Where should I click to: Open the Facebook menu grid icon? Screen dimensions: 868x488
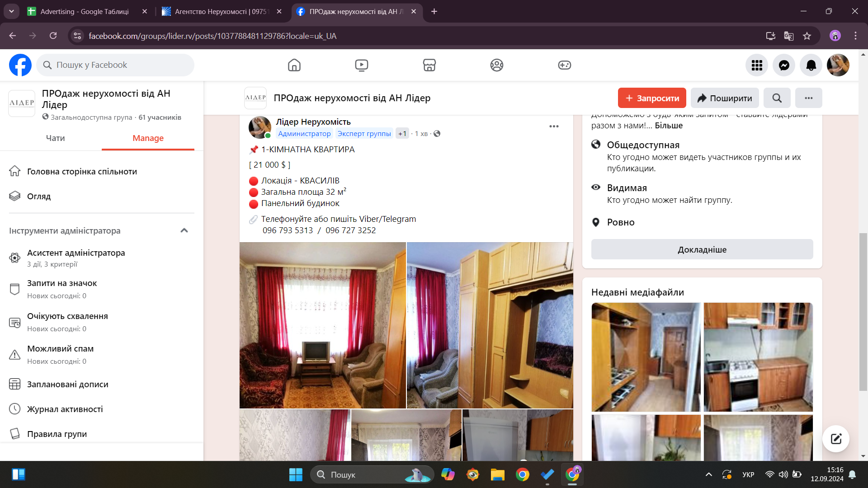757,65
